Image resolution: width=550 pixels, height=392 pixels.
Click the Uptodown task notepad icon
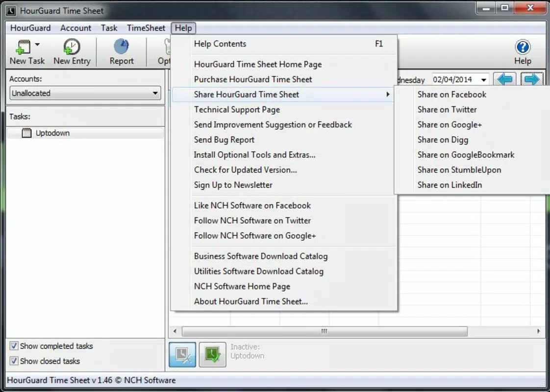(x=26, y=133)
